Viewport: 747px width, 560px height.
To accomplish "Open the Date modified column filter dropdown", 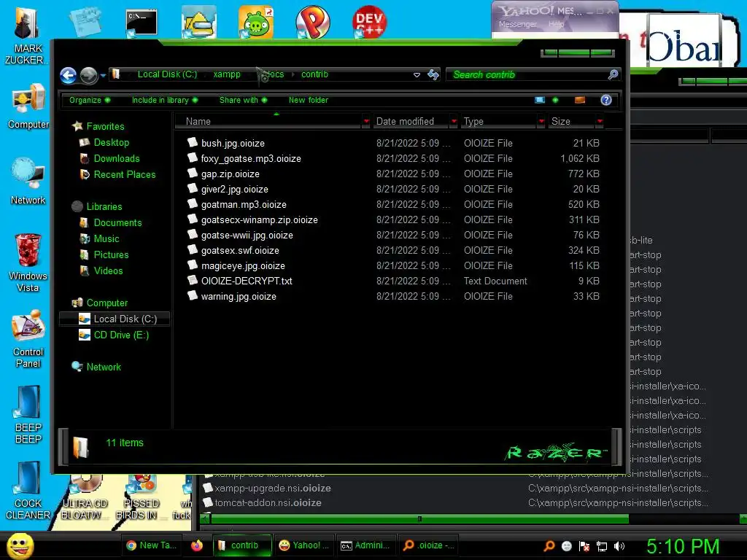I will [454, 122].
